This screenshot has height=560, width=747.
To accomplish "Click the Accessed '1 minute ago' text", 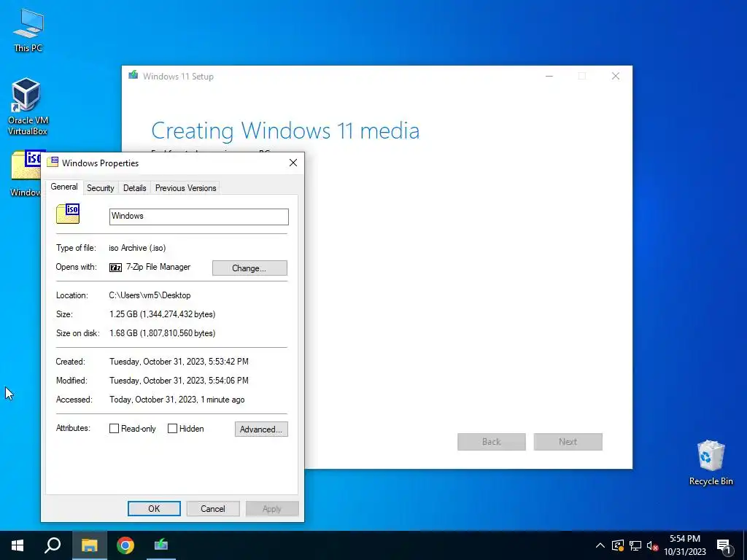I will coord(222,400).
